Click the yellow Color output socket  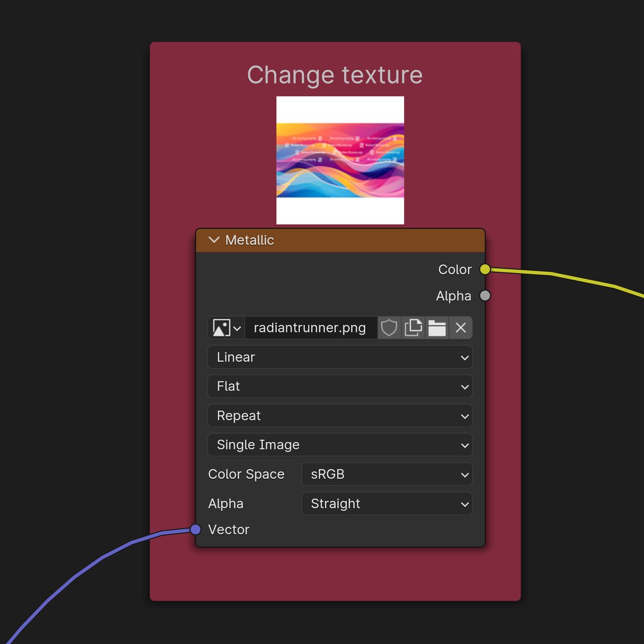tap(485, 270)
